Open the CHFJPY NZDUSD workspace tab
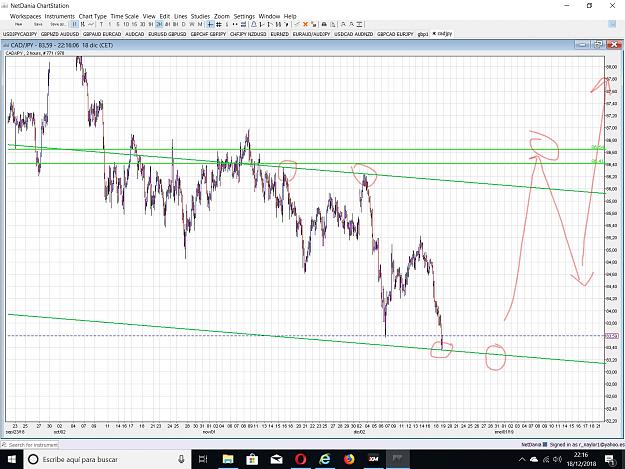 [x=248, y=34]
